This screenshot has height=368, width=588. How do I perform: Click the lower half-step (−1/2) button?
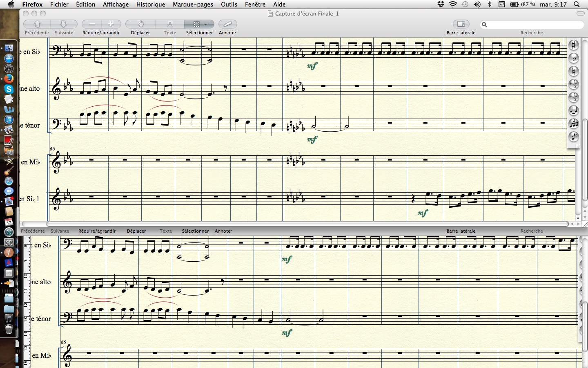point(574,97)
